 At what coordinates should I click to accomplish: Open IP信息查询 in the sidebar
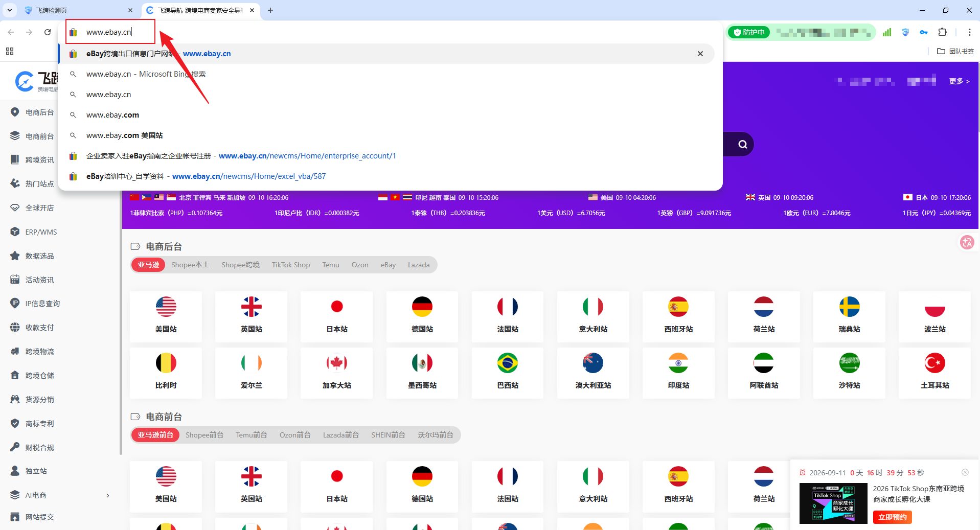42,304
